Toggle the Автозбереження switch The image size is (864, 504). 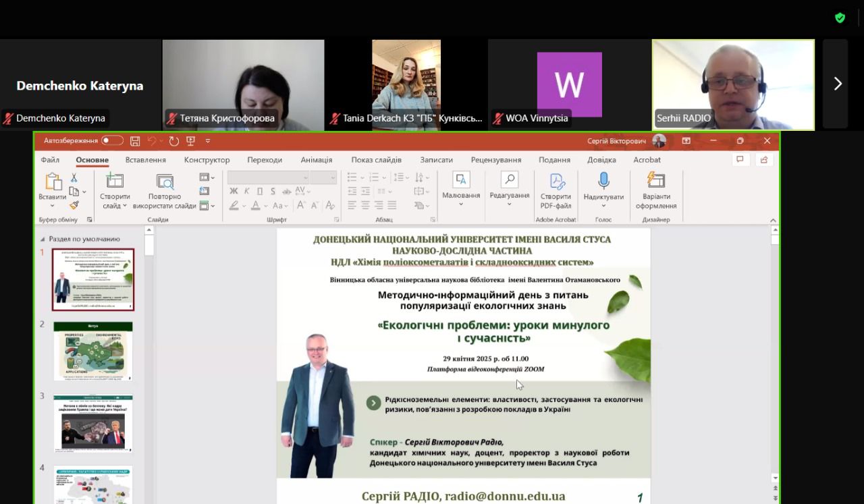coord(112,141)
